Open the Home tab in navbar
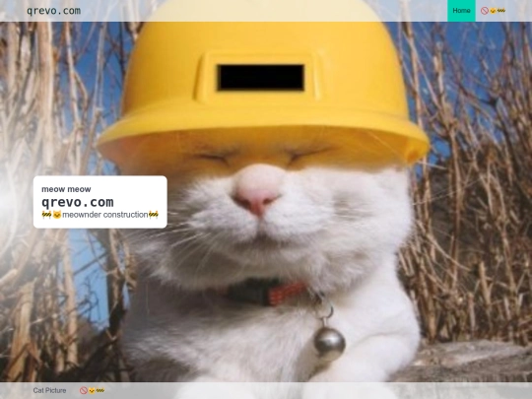Image resolution: width=532 pixels, height=399 pixels. click(461, 11)
